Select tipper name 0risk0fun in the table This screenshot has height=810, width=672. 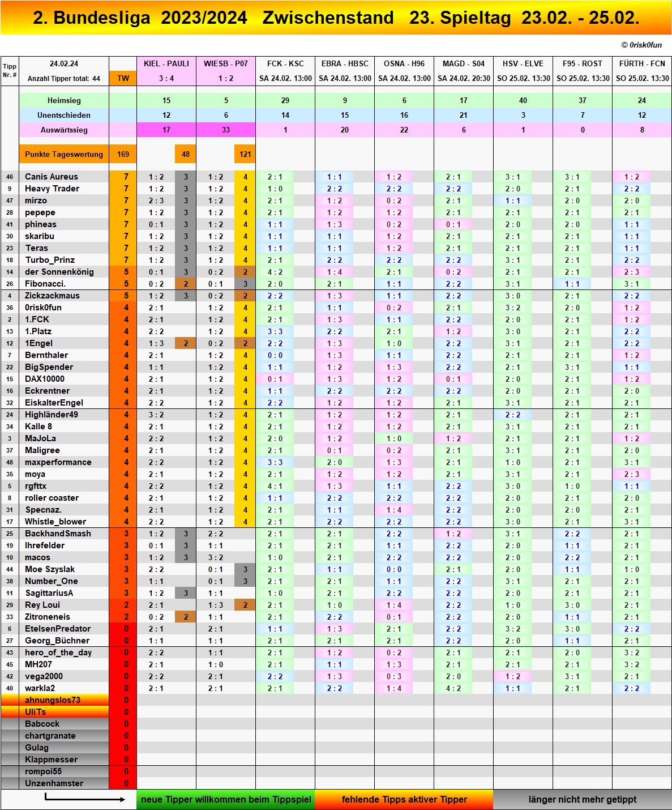43,308
